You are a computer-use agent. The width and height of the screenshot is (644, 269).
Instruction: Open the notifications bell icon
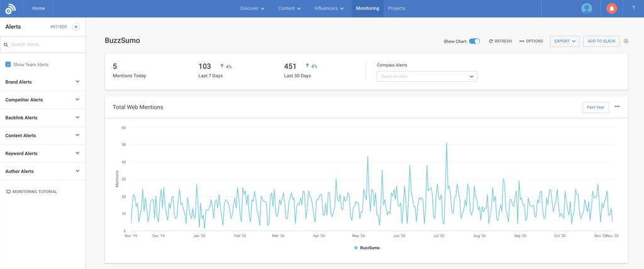611,8
